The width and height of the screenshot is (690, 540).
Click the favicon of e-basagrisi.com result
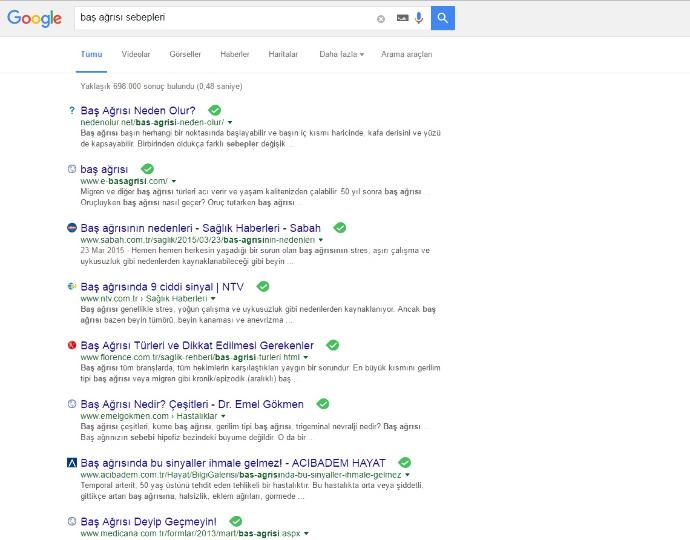(x=72, y=169)
